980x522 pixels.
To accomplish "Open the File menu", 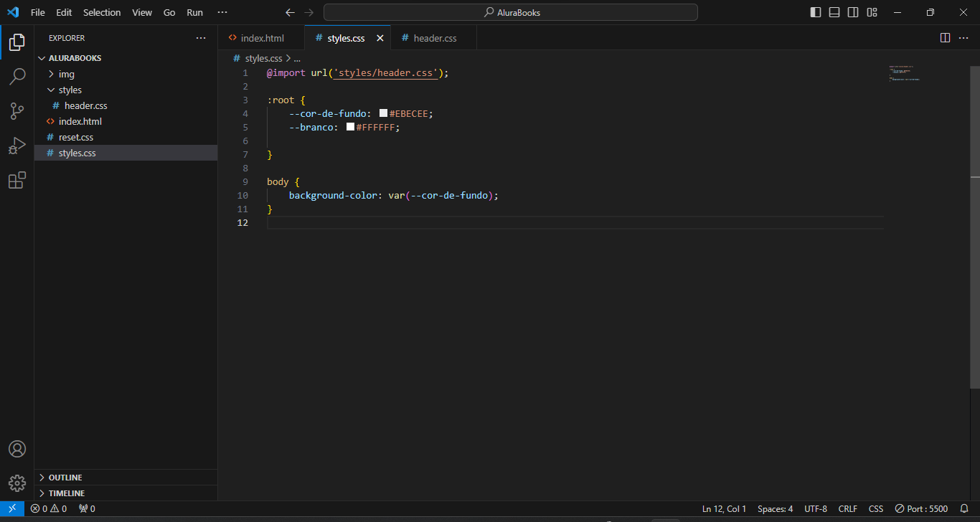I will point(38,12).
